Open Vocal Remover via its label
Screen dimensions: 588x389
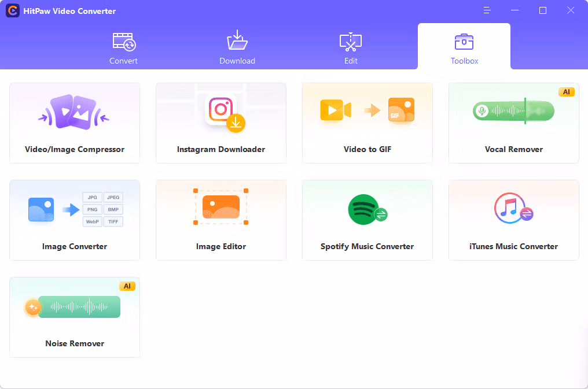point(514,149)
